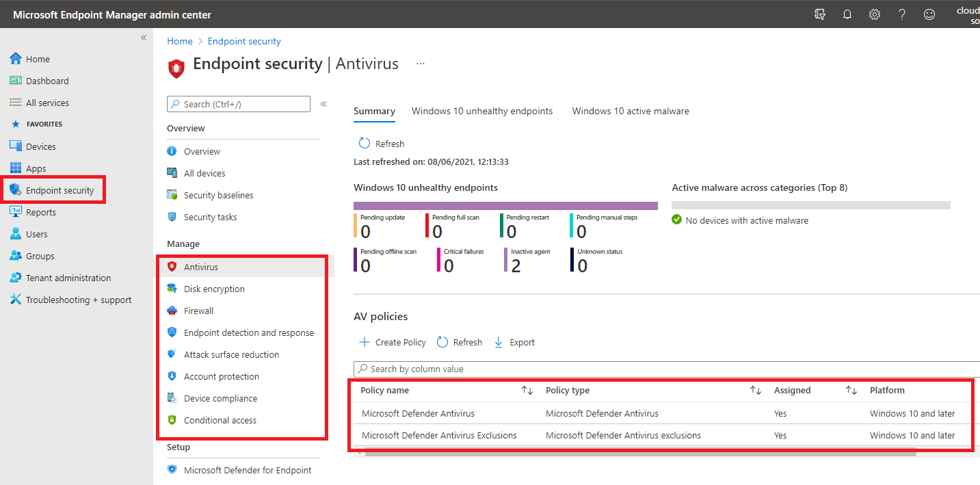Click Home breadcrumb link
This screenshot has height=485, width=980.
pyautogui.click(x=180, y=41)
